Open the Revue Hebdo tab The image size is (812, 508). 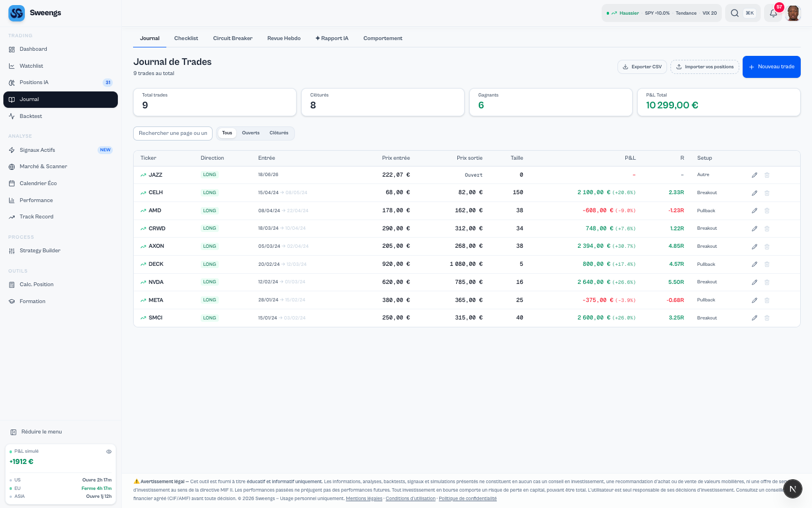click(x=284, y=38)
